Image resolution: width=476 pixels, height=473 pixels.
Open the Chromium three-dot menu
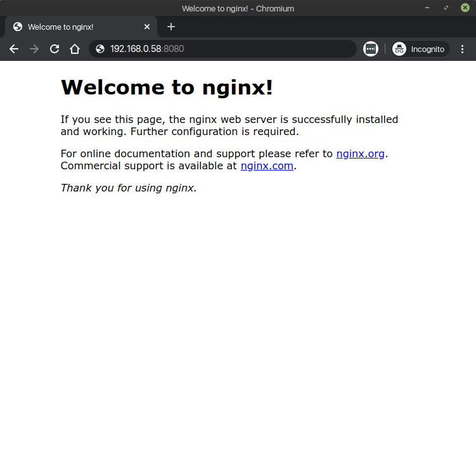point(462,49)
